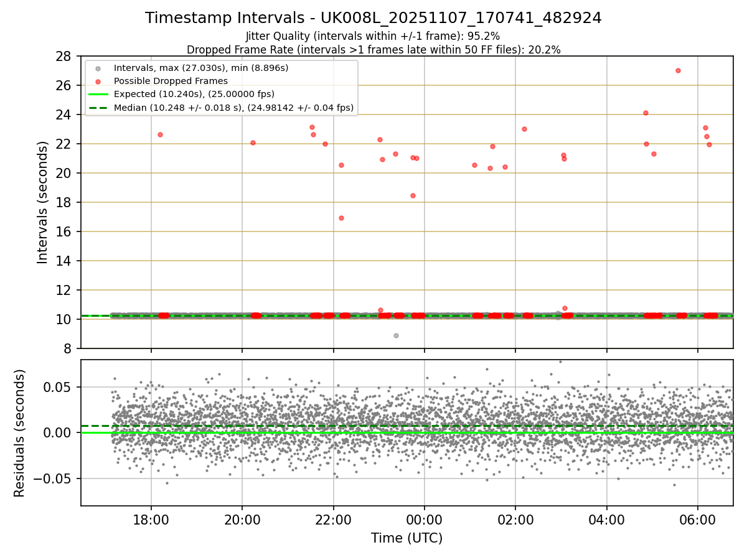Click the red point near 22 seconds after 20:00
The height and width of the screenshot is (560, 747).
pyautogui.click(x=253, y=142)
